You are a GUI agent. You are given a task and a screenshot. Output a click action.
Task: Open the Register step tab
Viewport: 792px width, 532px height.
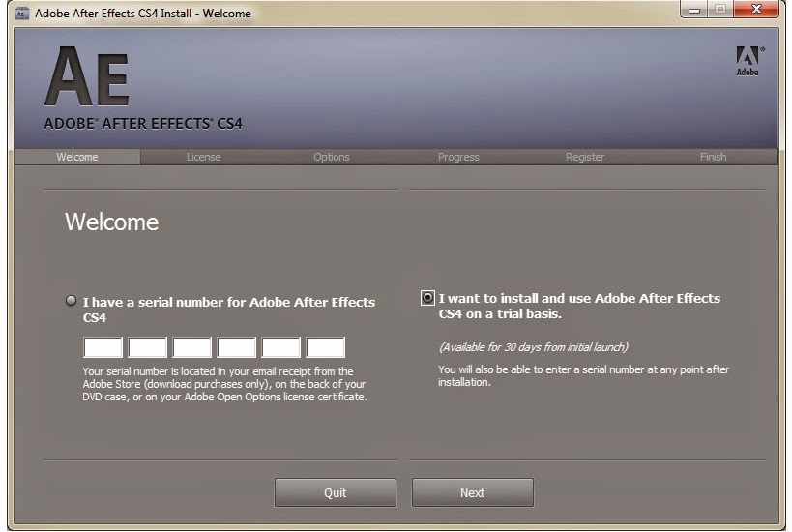[x=585, y=157]
